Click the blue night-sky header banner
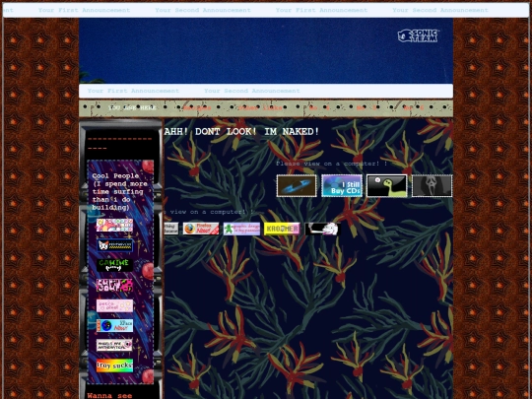 pyautogui.click(x=266, y=51)
